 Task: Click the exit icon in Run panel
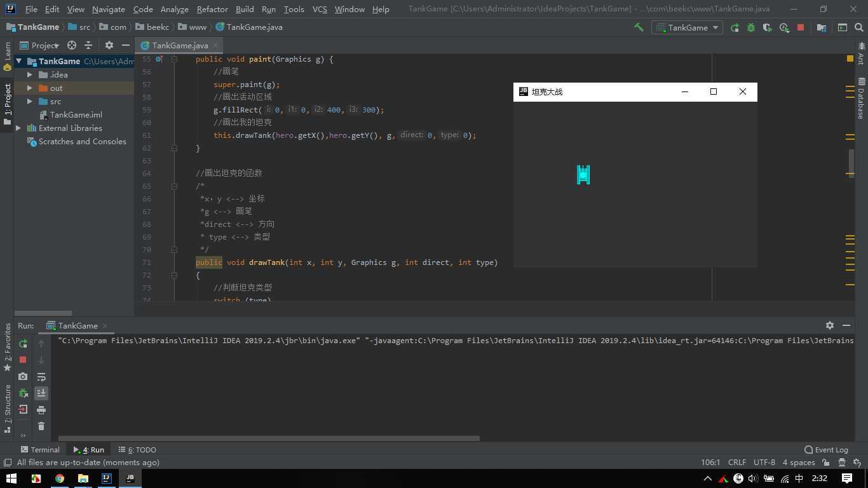[23, 409]
